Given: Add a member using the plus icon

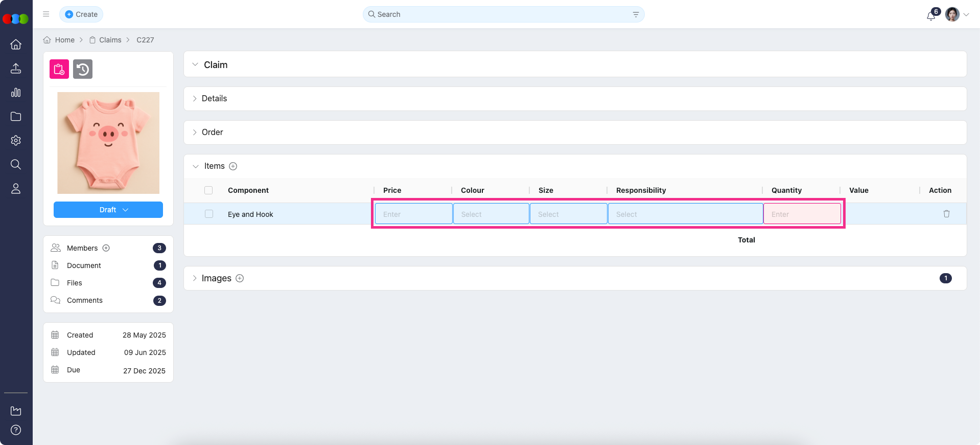Looking at the screenshot, I should pos(106,248).
